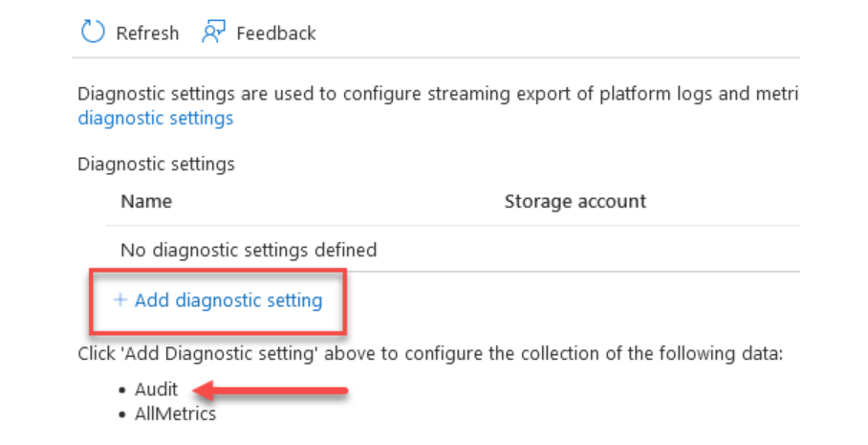Click the 'Click Add Diagnostic setting above' instruction
This screenshot has height=445, width=868.
click(x=430, y=354)
